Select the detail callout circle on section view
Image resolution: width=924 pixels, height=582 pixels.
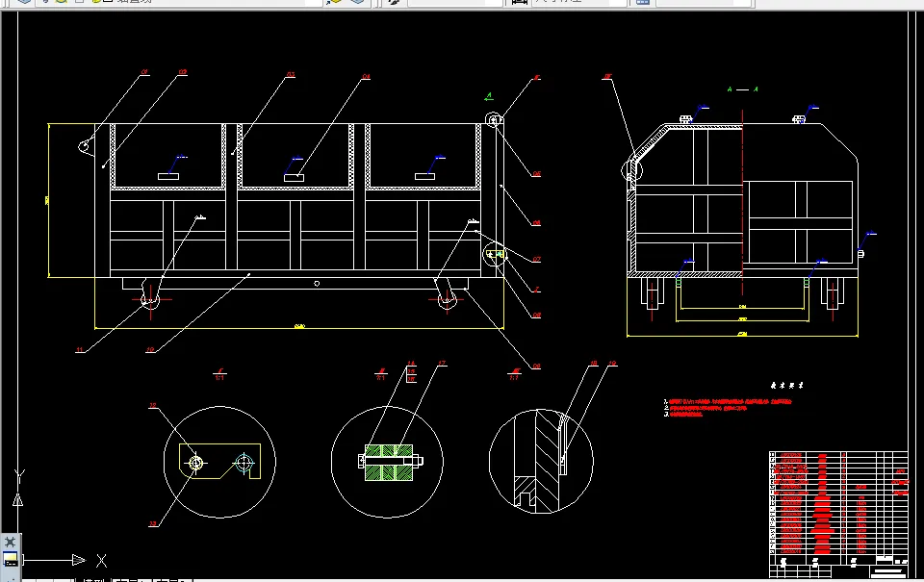click(x=631, y=170)
